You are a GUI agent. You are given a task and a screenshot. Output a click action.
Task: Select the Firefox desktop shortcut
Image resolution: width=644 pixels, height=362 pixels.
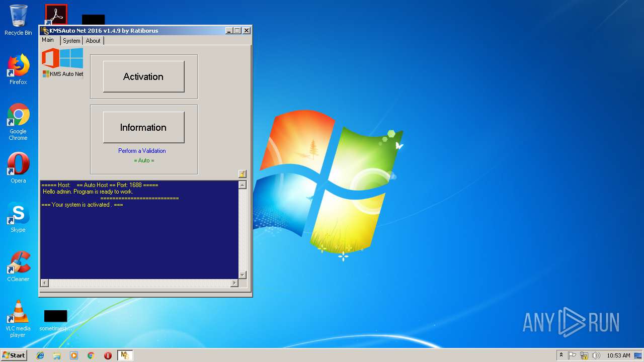(x=18, y=69)
